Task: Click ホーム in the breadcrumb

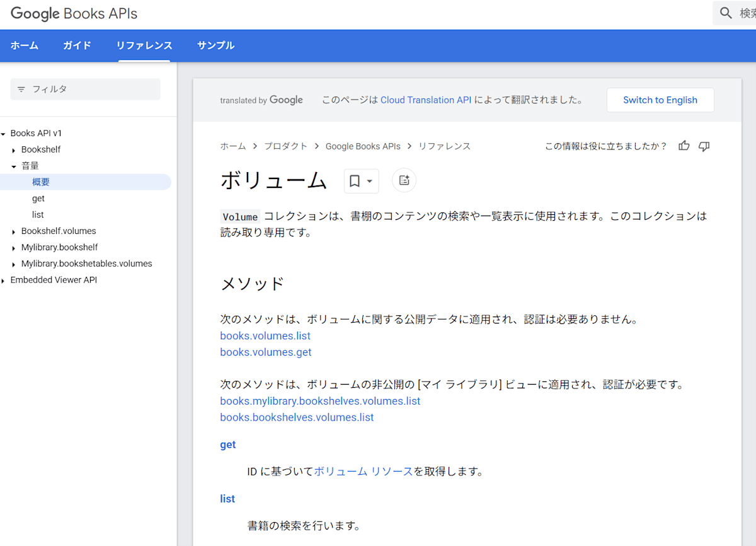Action: 233,146
